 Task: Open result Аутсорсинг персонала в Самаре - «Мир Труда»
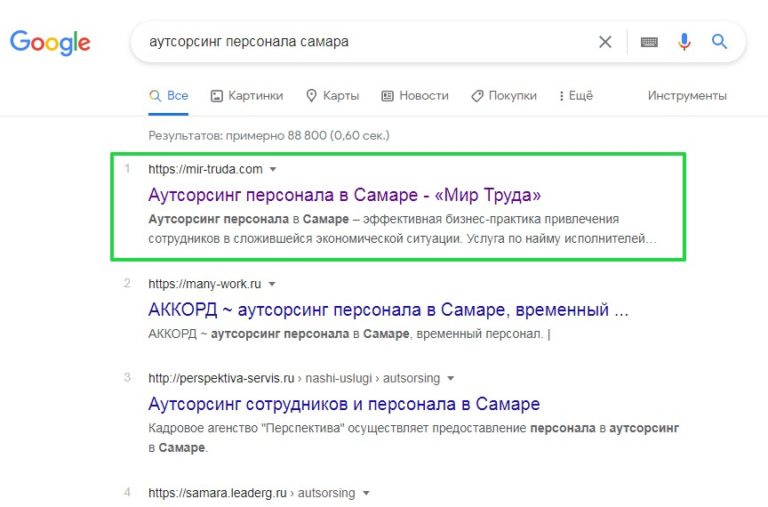(x=345, y=195)
